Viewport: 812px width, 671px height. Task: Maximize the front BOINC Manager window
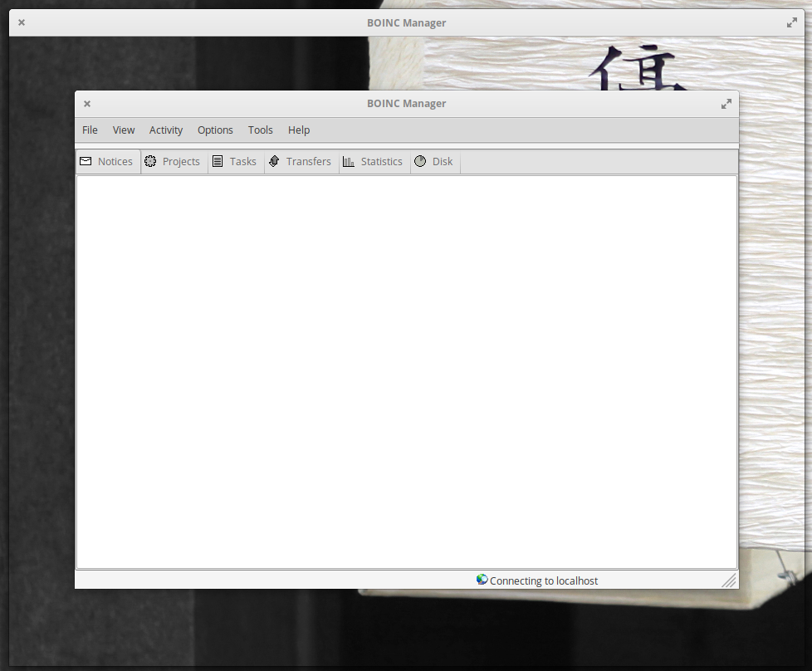(726, 104)
